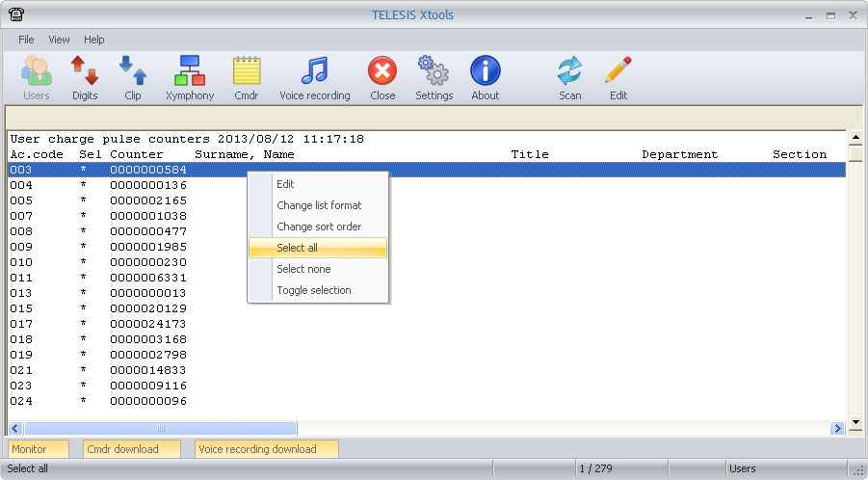Pick Change sort order from context menu
The height and width of the screenshot is (480, 868).
click(x=319, y=227)
